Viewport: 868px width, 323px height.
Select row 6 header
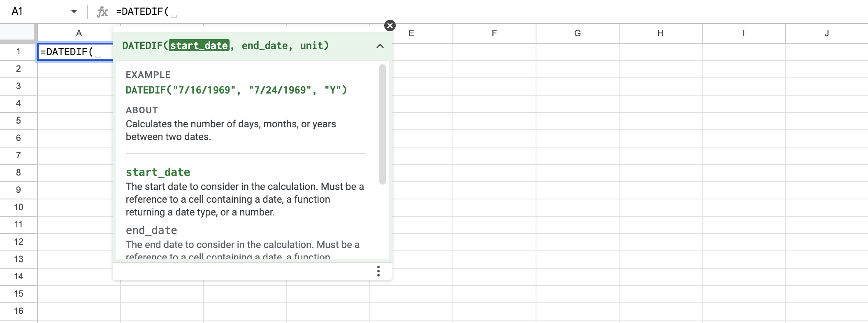point(19,138)
